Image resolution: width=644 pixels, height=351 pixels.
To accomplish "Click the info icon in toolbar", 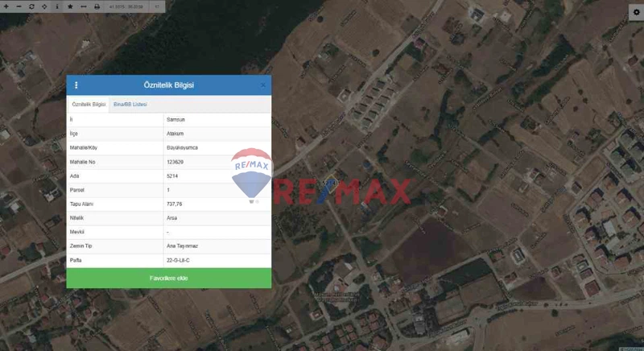I will click(x=57, y=6).
